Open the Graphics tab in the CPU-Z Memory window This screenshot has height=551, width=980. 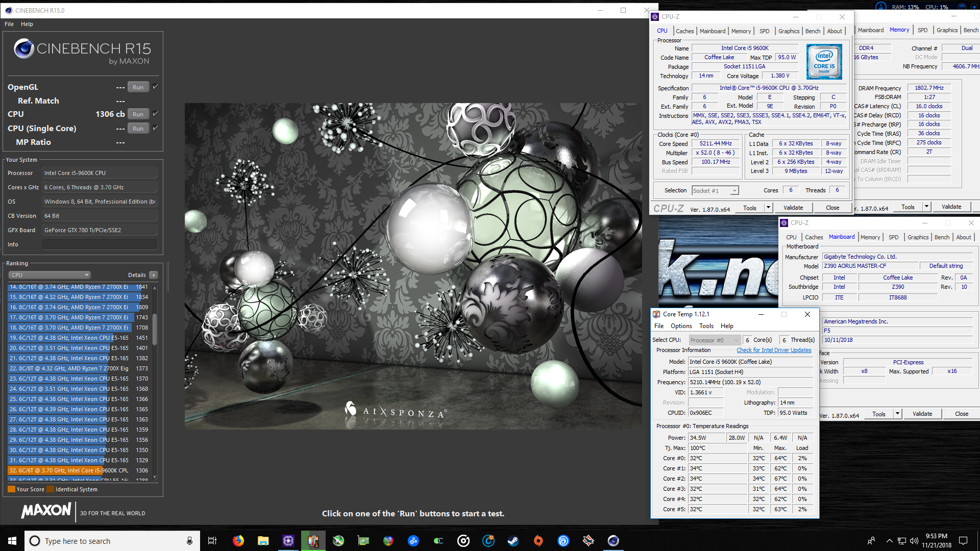(947, 30)
